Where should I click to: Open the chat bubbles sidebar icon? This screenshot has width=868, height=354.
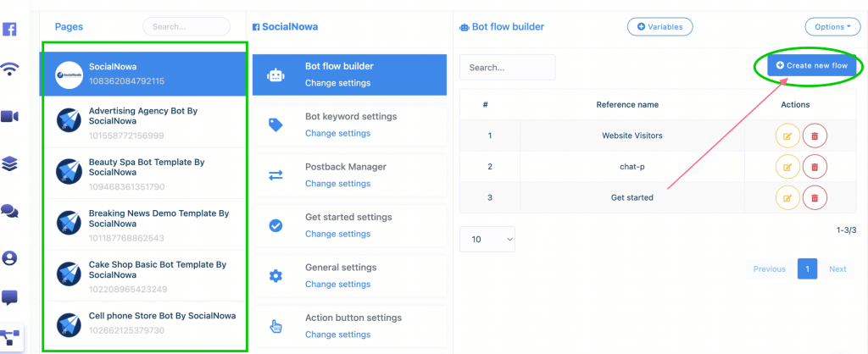10,211
